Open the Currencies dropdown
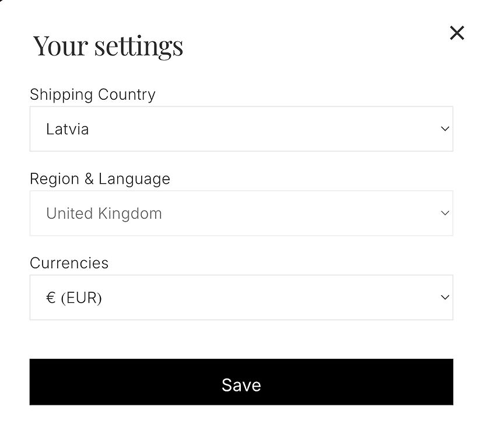Screen dimensions: 480x448 [x=241, y=297]
